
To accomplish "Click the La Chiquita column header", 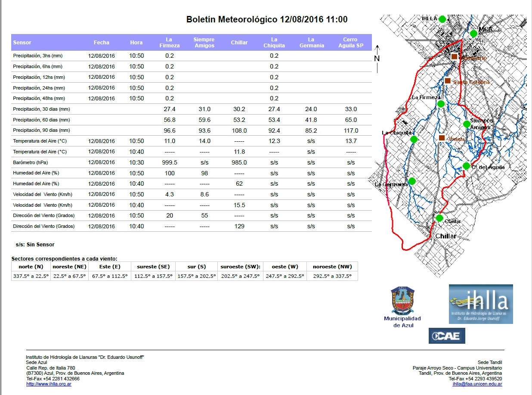I will pyautogui.click(x=274, y=43).
